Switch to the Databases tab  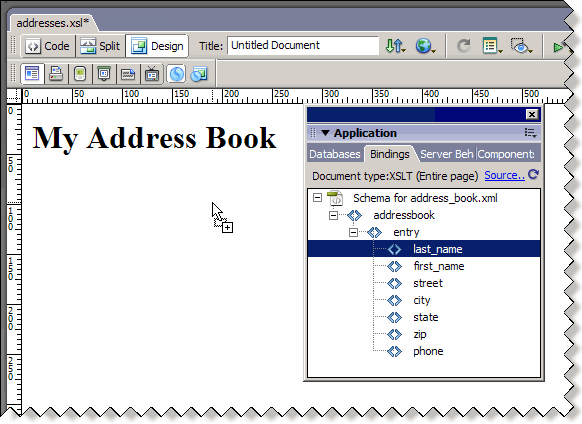335,154
